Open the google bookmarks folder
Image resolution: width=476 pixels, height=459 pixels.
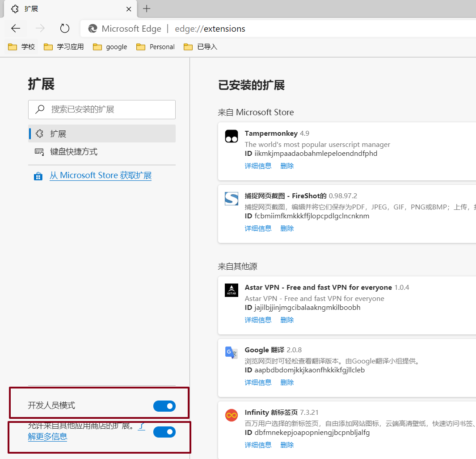tap(110, 46)
